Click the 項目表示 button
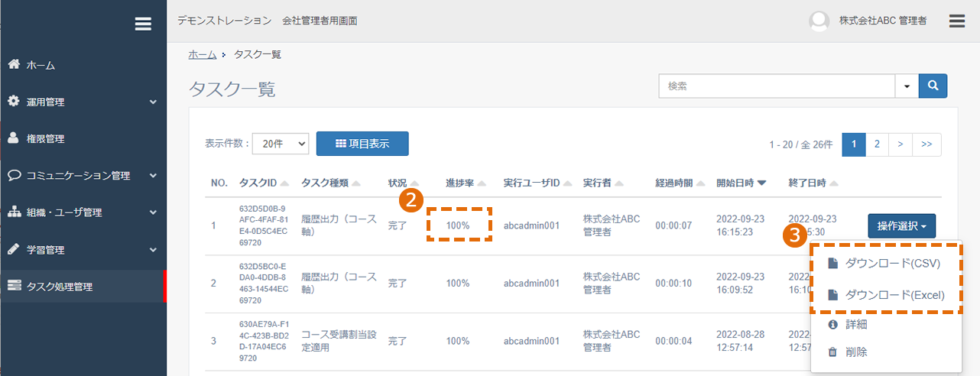Viewport: 980px width, 376px height. click(x=362, y=144)
